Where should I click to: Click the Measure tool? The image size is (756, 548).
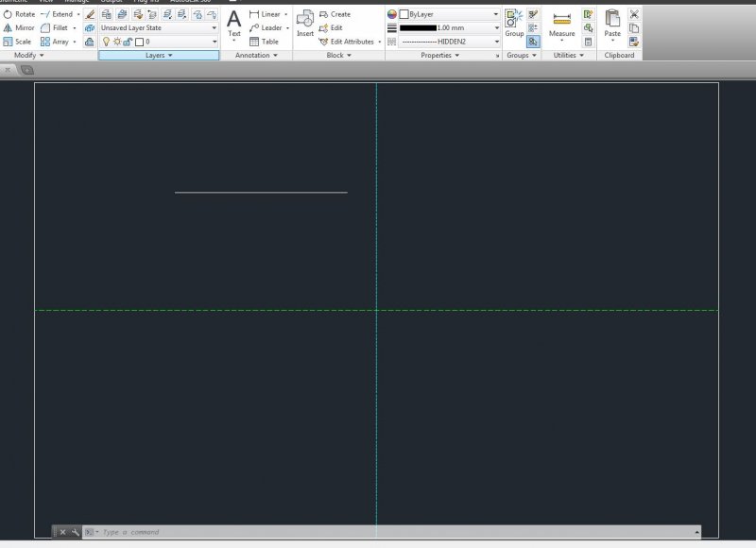[x=561, y=26]
